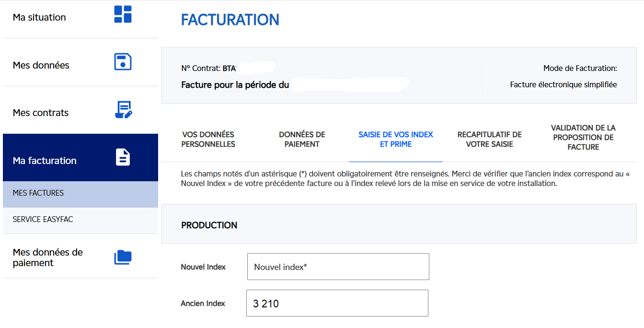Screen dimensions: 644x328
Task: Open Validation de la proposition de facture tab
Action: [x=583, y=137]
